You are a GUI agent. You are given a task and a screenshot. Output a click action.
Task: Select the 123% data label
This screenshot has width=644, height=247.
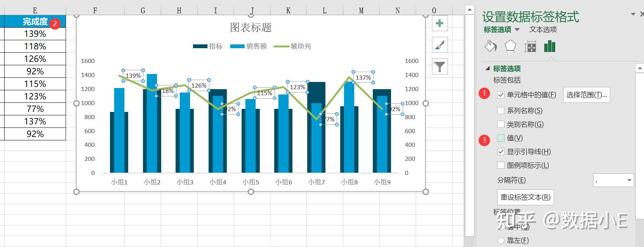point(297,87)
